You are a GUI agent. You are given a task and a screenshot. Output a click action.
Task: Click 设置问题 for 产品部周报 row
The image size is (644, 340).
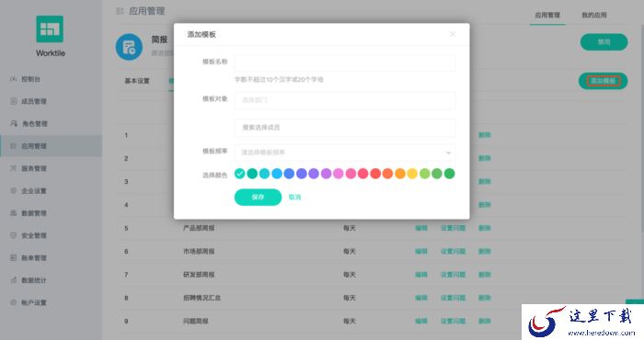pyautogui.click(x=453, y=228)
